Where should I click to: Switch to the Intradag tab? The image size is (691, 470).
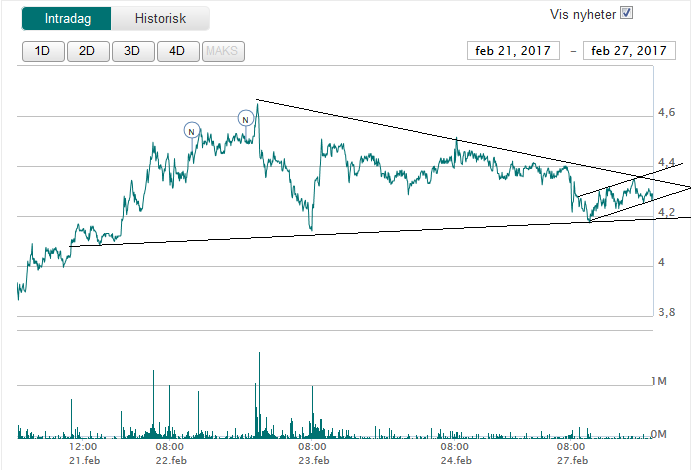65,18
